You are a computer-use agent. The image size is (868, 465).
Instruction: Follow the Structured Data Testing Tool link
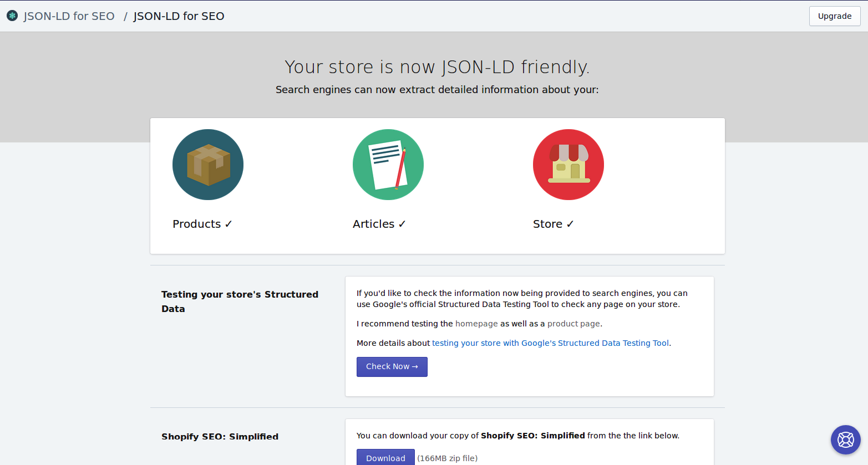click(x=550, y=343)
